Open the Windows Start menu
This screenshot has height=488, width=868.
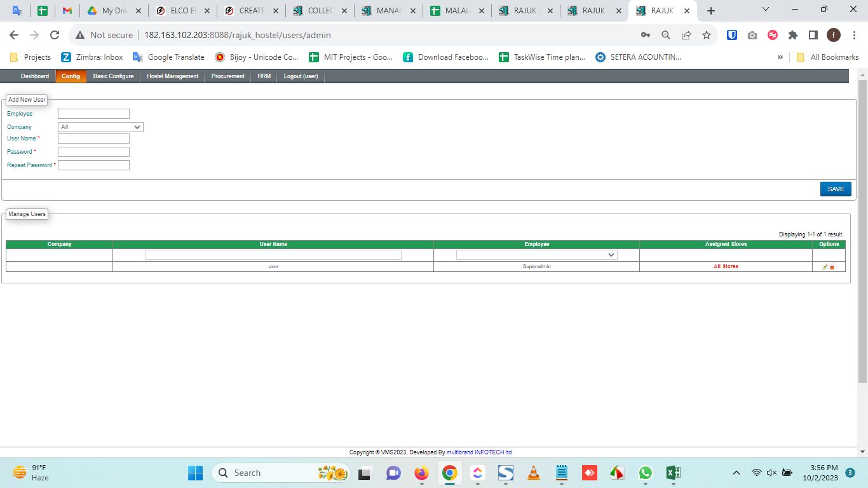[195, 473]
